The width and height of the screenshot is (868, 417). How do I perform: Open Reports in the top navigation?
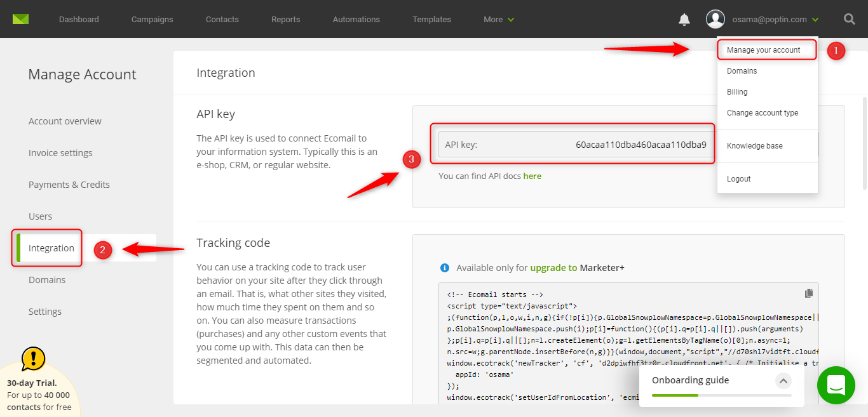click(286, 20)
